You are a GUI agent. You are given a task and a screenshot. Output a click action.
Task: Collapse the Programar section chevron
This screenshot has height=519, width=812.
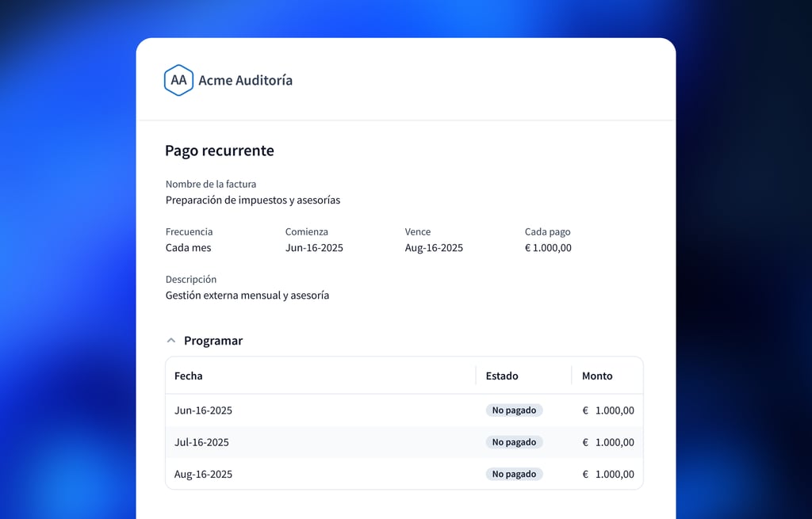[170, 341]
